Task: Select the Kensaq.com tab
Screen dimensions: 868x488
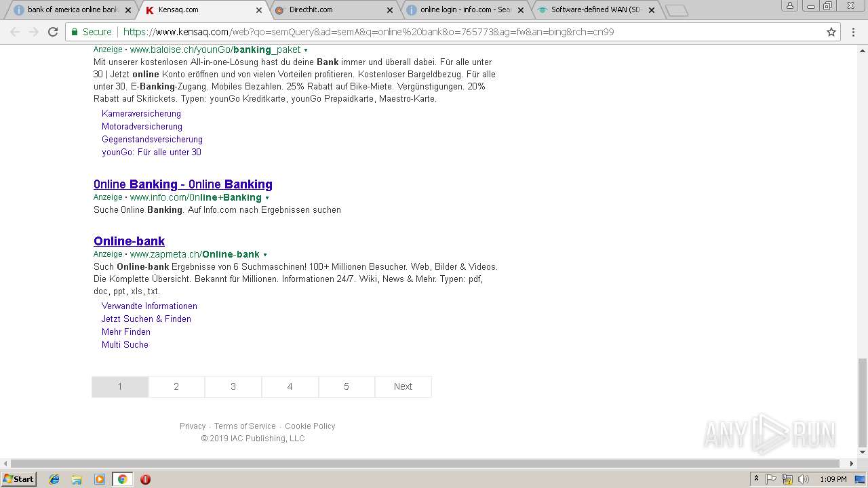Action: (201, 10)
